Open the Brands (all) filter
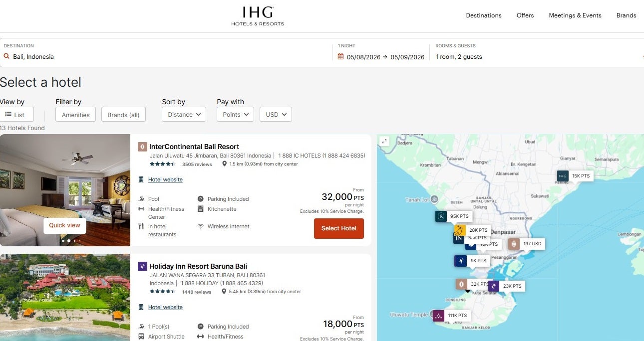Image resolution: width=644 pixels, height=341 pixels. (x=123, y=115)
